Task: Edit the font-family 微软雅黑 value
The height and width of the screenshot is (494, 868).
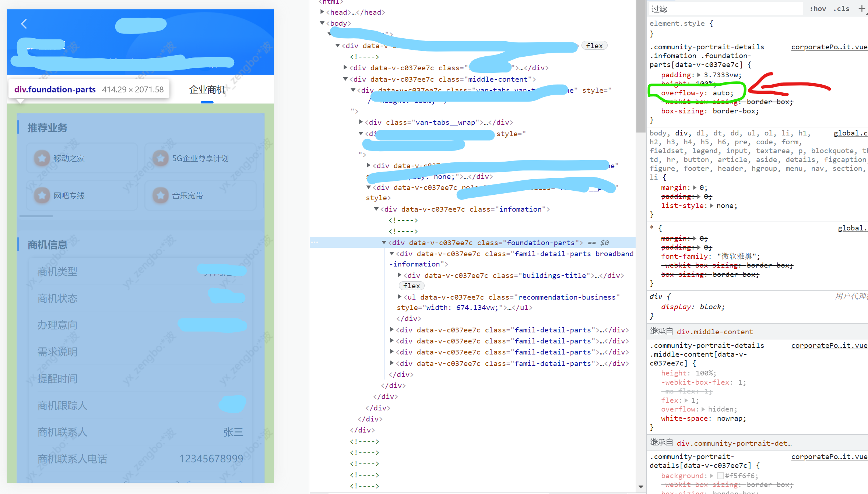Action: coord(738,256)
